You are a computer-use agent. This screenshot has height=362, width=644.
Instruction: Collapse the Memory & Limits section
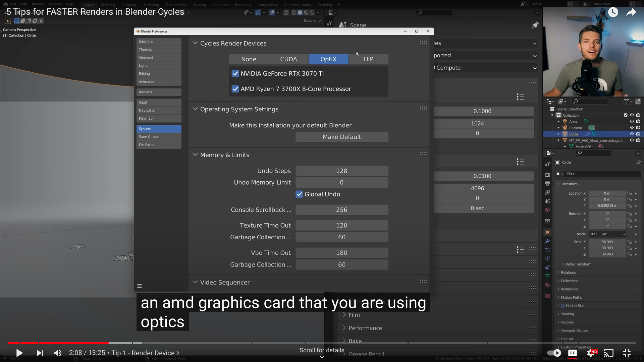coord(195,155)
